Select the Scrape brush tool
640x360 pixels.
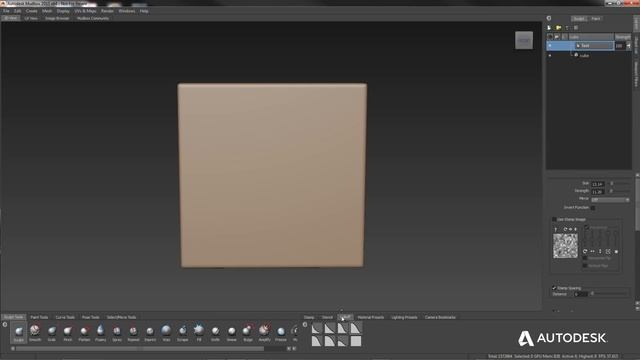click(x=182, y=332)
